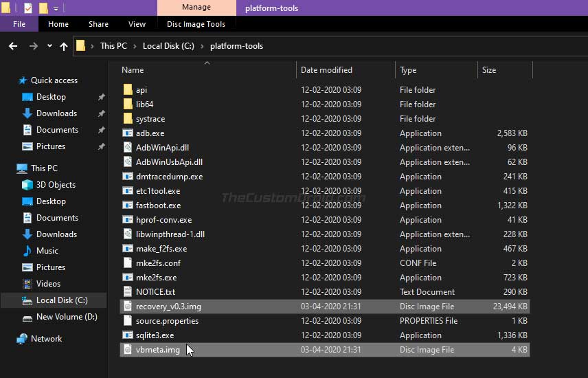Select the fastboot.exe file name

[x=158, y=205]
